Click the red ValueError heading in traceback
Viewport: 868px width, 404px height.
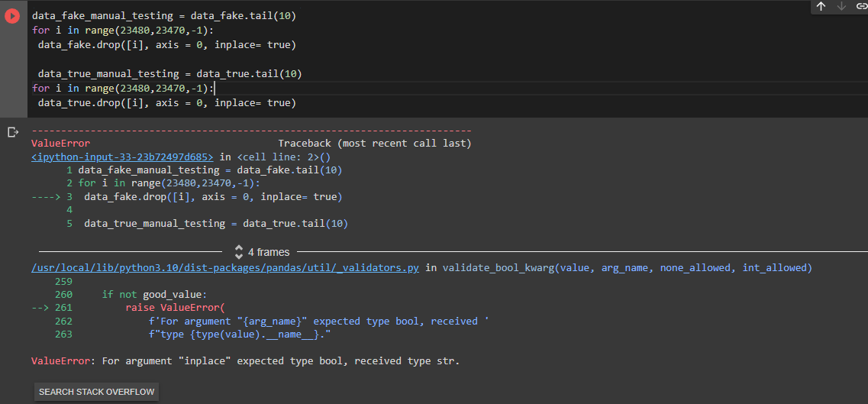pyautogui.click(x=61, y=144)
